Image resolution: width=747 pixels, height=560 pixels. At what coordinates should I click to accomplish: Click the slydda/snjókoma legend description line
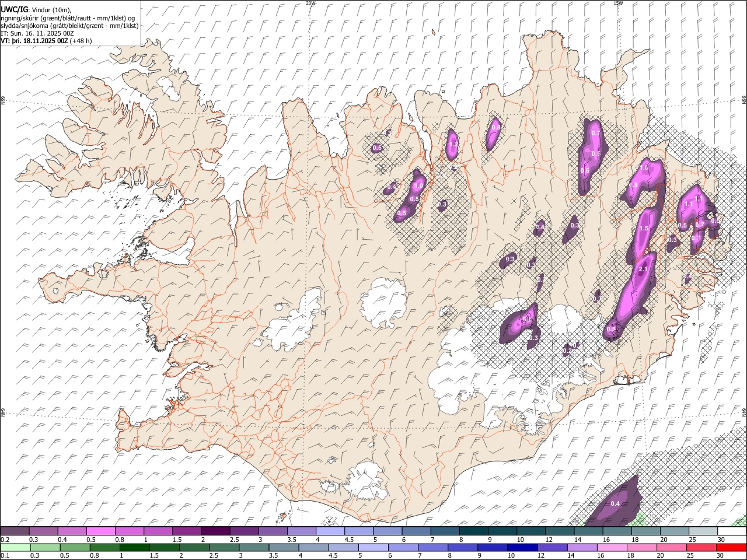coord(70,26)
